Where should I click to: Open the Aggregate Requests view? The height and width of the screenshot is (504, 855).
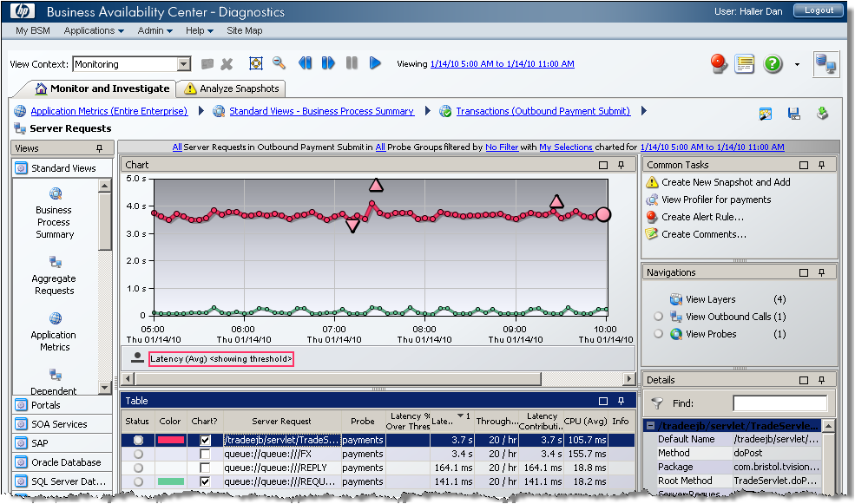(55, 276)
